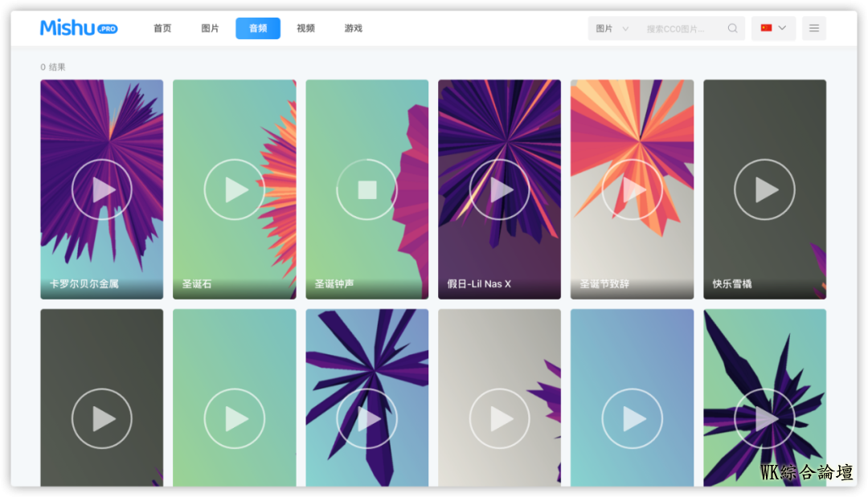
Task: Click the 0 结果 results count
Action: [x=52, y=67]
